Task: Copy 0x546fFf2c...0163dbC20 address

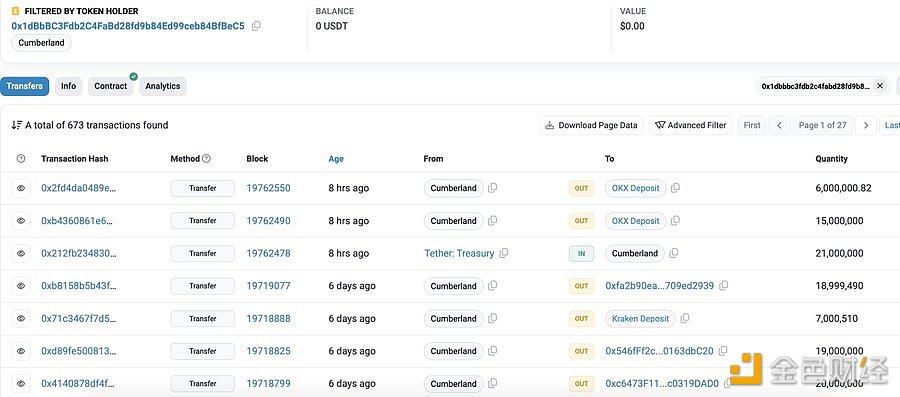Action: tap(723, 351)
